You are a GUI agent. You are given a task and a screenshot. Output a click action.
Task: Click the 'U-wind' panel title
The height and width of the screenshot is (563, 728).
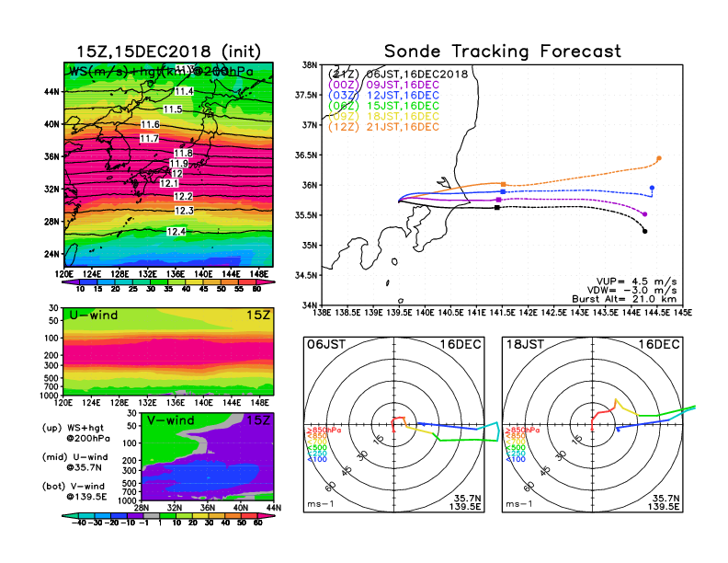tap(94, 316)
